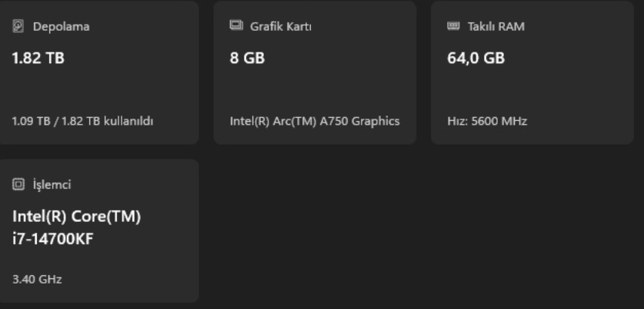Viewport: 644px width, 309px height.
Task: Click the 1.09 TB / 1.82 TB kullanıldı text
Action: tap(82, 122)
